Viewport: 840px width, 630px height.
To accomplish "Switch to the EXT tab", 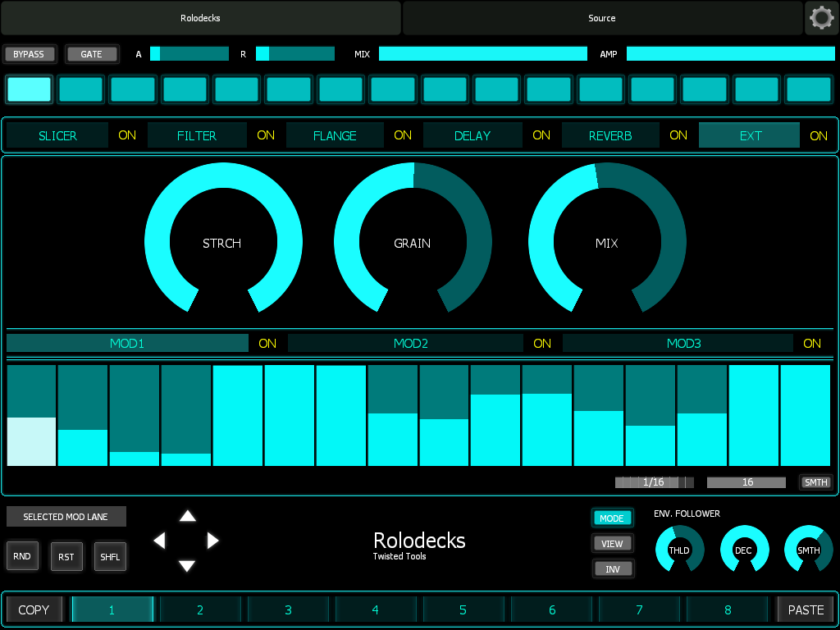I will coord(750,135).
